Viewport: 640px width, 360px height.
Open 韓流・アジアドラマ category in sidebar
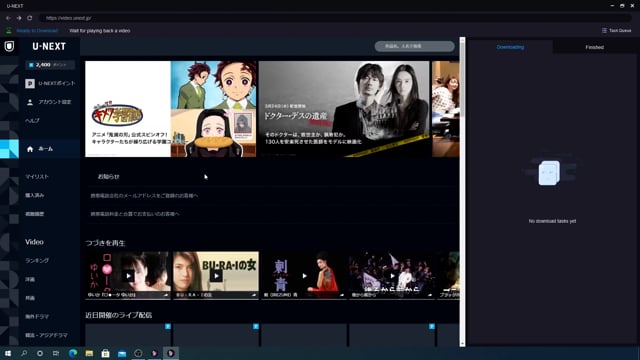[46, 335]
